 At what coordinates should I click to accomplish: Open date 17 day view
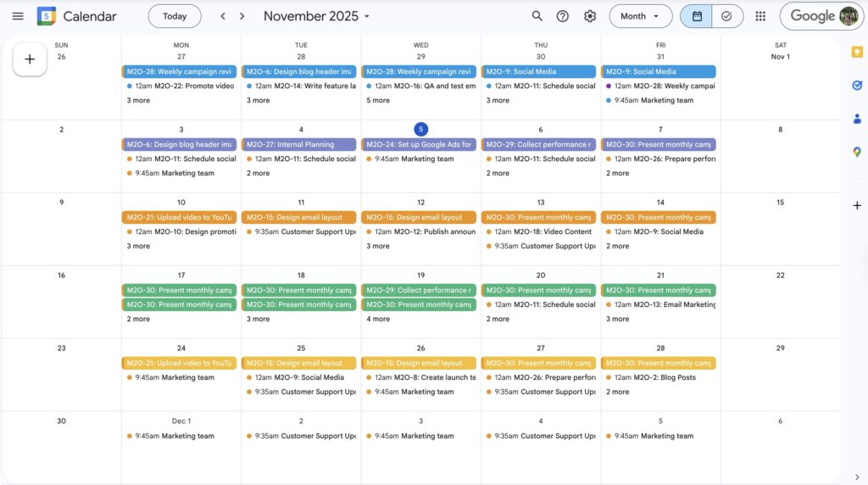point(181,276)
